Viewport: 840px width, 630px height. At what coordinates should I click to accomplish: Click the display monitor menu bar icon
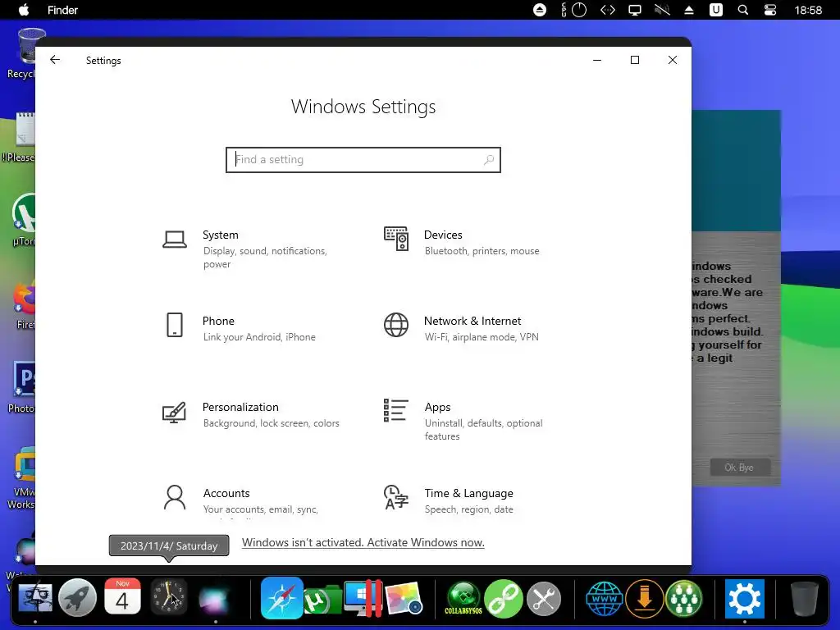point(635,10)
